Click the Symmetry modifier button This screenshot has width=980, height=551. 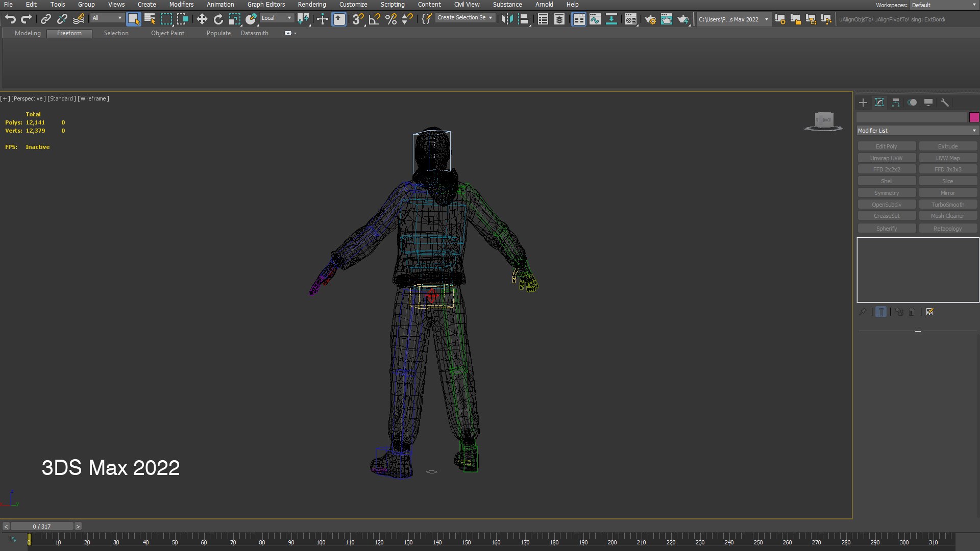[887, 193]
